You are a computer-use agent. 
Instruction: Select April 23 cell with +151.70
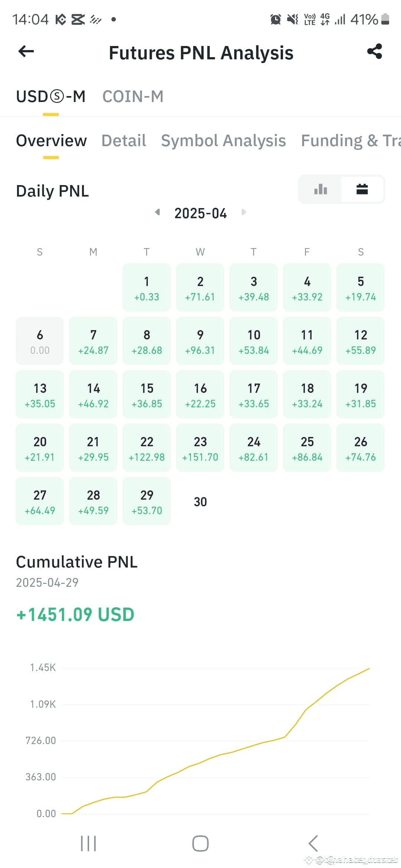click(x=200, y=448)
